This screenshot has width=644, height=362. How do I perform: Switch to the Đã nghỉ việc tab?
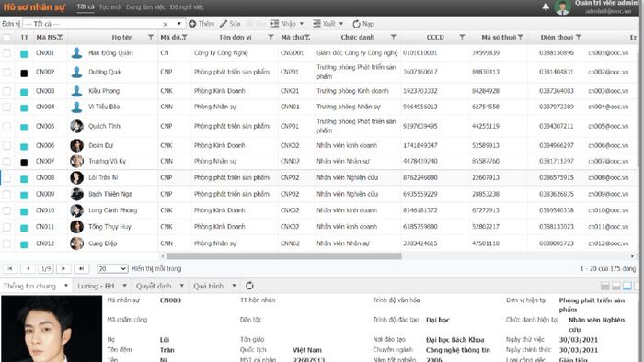187,7
